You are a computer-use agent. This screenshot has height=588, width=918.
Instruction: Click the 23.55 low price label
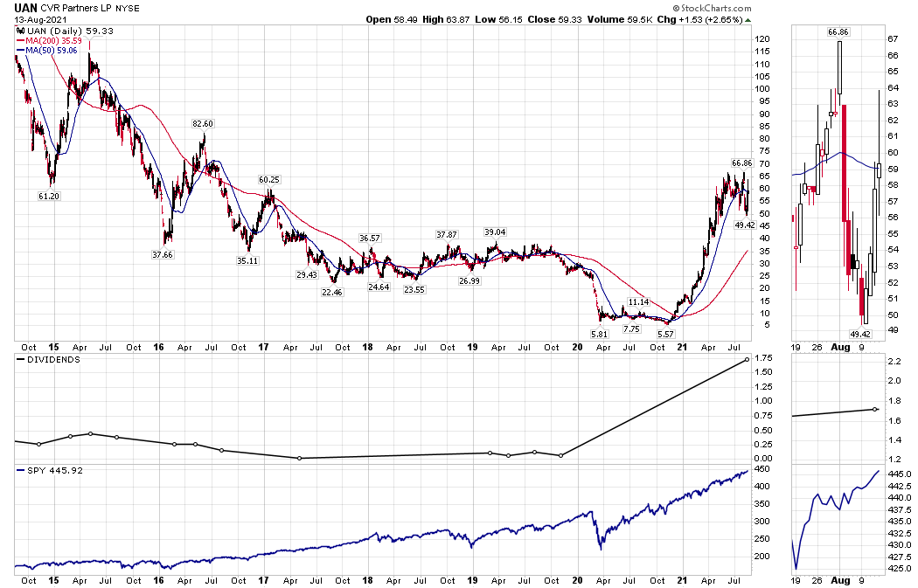point(414,289)
